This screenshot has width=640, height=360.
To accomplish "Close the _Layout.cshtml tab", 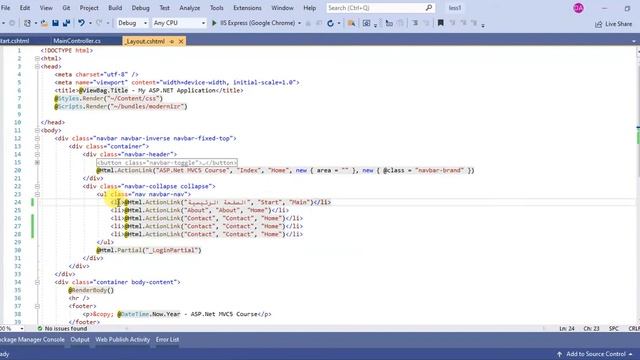I will point(181,41).
